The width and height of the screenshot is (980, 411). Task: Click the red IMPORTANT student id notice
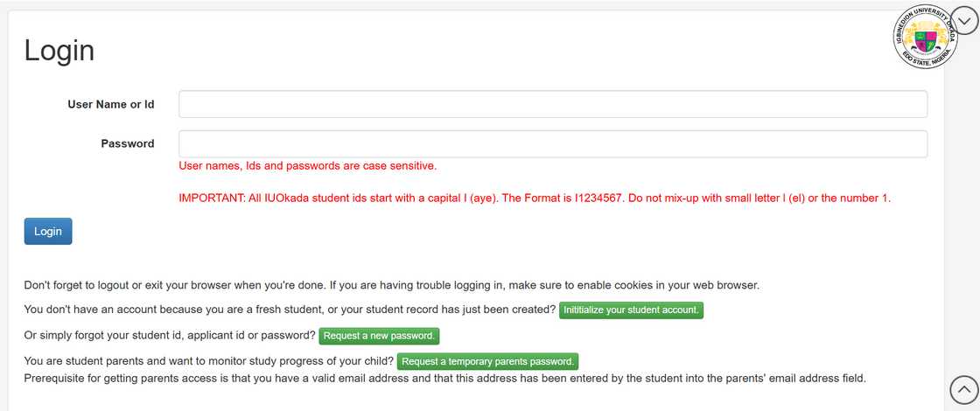pyautogui.click(x=534, y=198)
